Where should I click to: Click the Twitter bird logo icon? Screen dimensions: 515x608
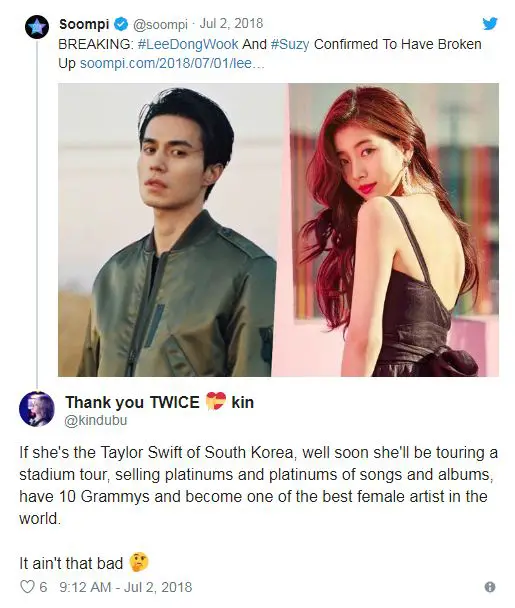click(x=490, y=24)
